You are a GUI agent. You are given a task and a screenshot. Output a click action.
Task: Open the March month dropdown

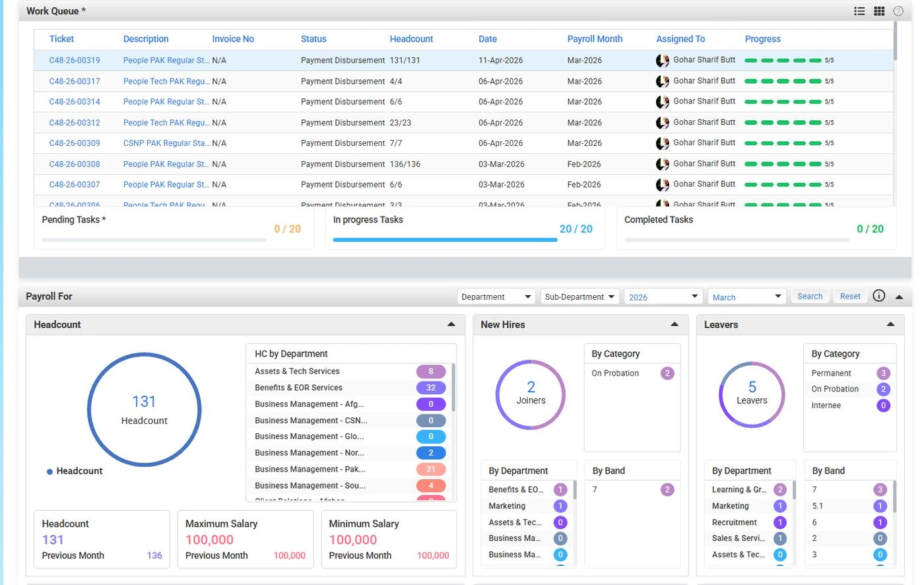pyautogui.click(x=746, y=296)
